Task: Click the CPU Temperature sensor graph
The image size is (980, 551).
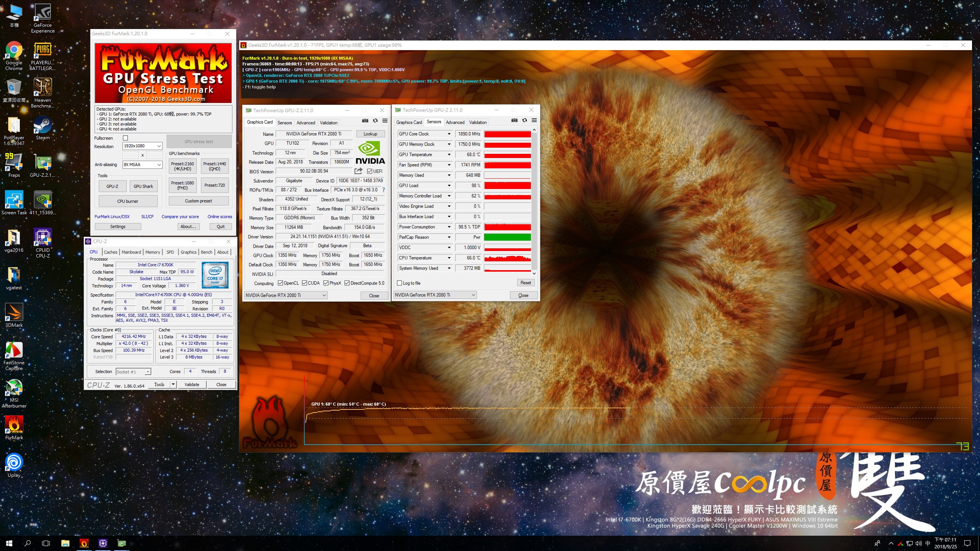Action: [x=507, y=258]
